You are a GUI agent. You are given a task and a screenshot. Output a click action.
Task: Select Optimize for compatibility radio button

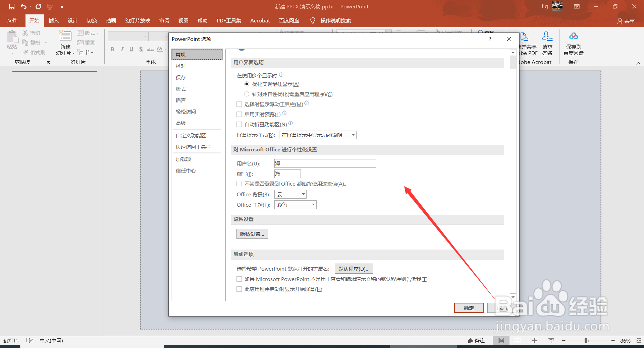click(x=247, y=94)
